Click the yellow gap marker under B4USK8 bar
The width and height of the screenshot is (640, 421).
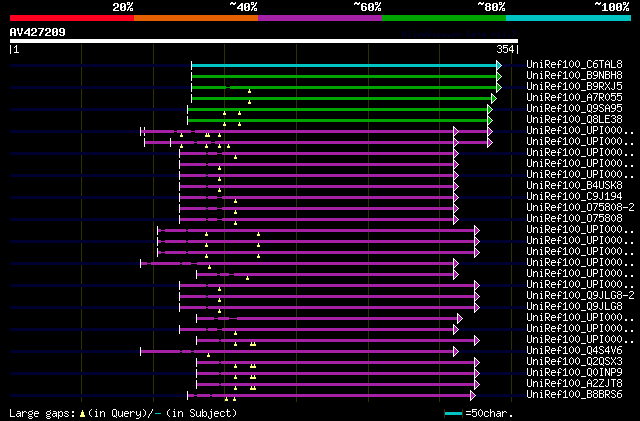click(220, 190)
